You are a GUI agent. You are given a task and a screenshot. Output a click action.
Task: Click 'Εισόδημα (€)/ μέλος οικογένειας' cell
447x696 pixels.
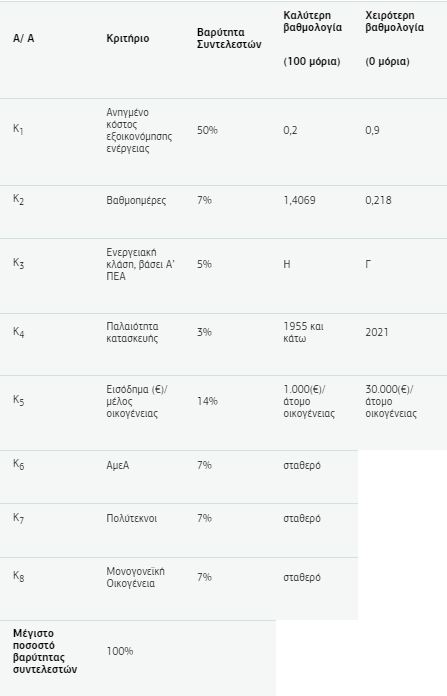137,401
